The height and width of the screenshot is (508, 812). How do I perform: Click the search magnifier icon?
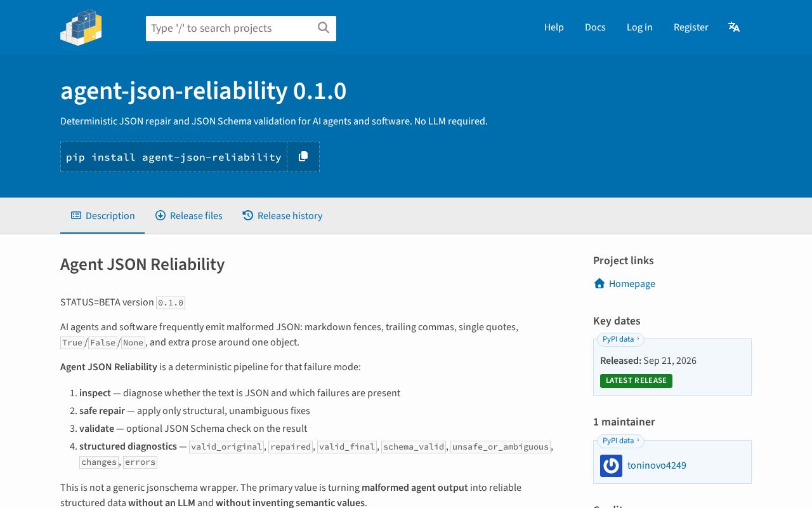[324, 28]
